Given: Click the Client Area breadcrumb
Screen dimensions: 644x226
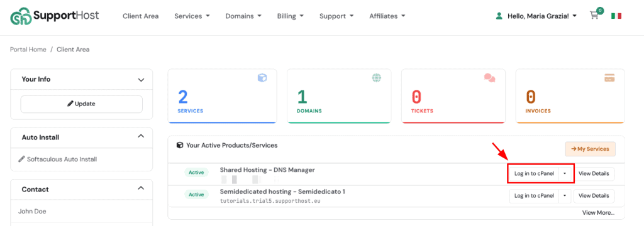Looking at the screenshot, I should pyautogui.click(x=73, y=49).
